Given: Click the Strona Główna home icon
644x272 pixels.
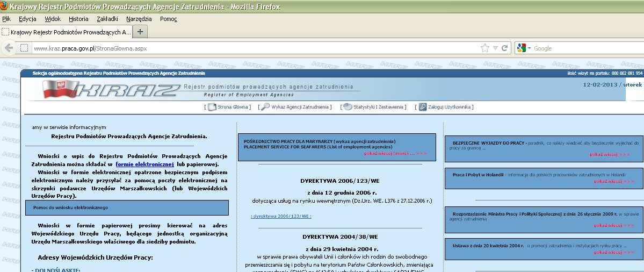Looking at the screenshot, I should pyautogui.click(x=212, y=107).
